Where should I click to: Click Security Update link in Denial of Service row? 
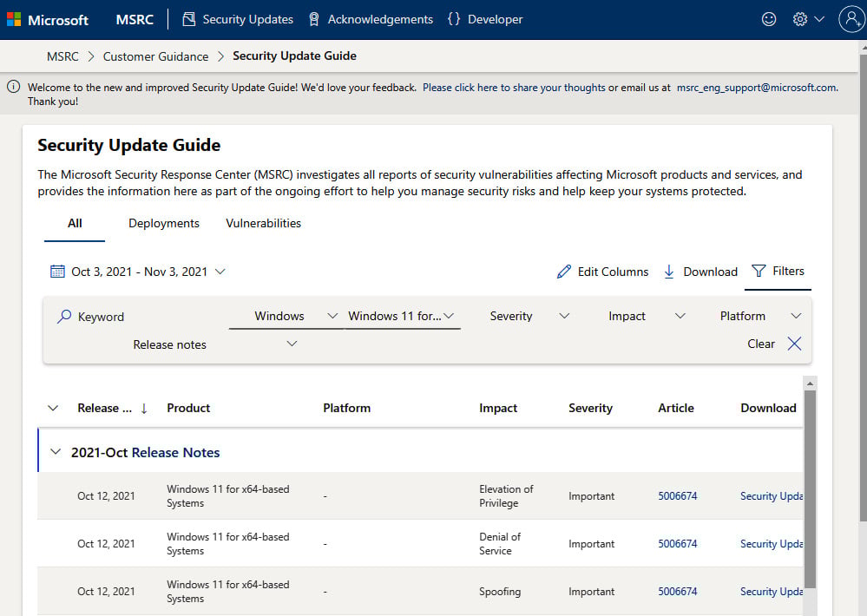[772, 544]
